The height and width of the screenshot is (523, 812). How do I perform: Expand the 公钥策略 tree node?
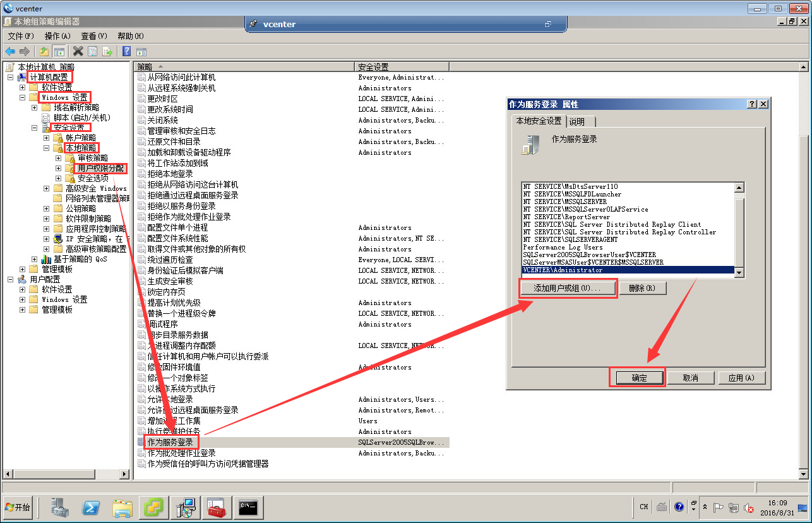pos(47,208)
